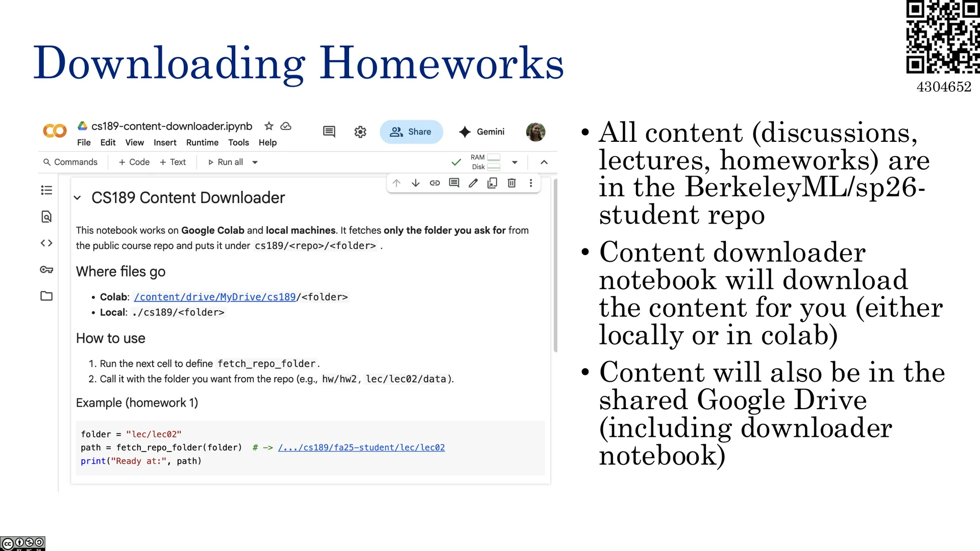Open more cell actions menu
The image size is (980, 551).
pyautogui.click(x=531, y=183)
